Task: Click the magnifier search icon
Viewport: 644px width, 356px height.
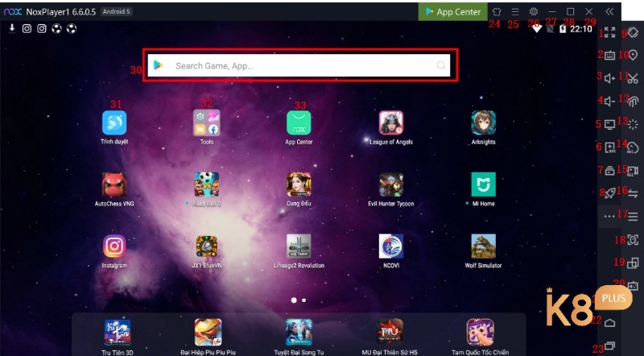Action: coord(440,65)
